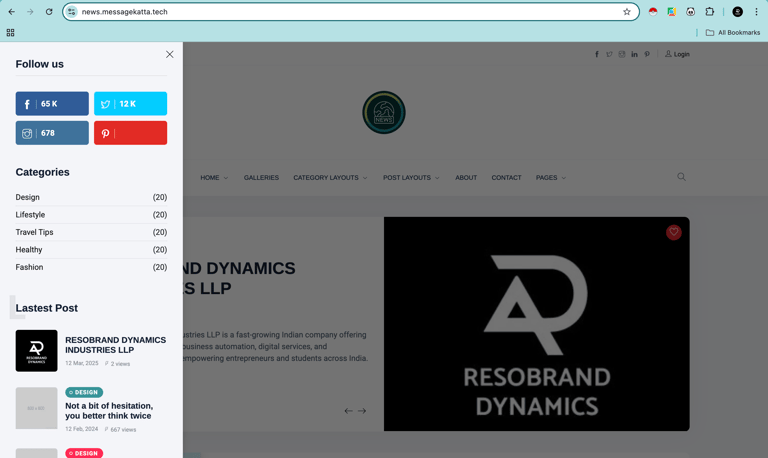Screen dimensions: 768x458
Task: Click the Resobrand Dynamics hero image
Action: coord(537,324)
